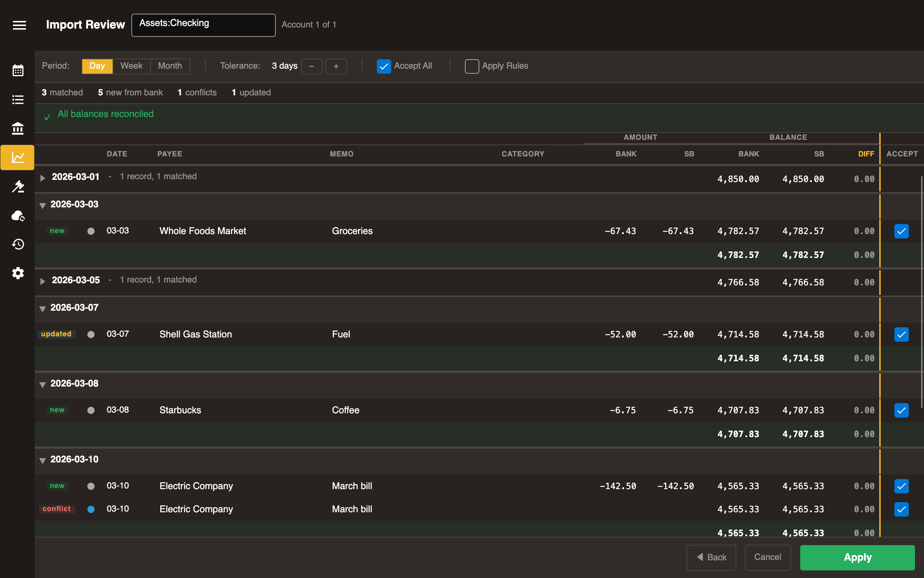Screen dimensions: 924x578
Task: Click status dot on Whole Foods Market row
Action: (91, 231)
